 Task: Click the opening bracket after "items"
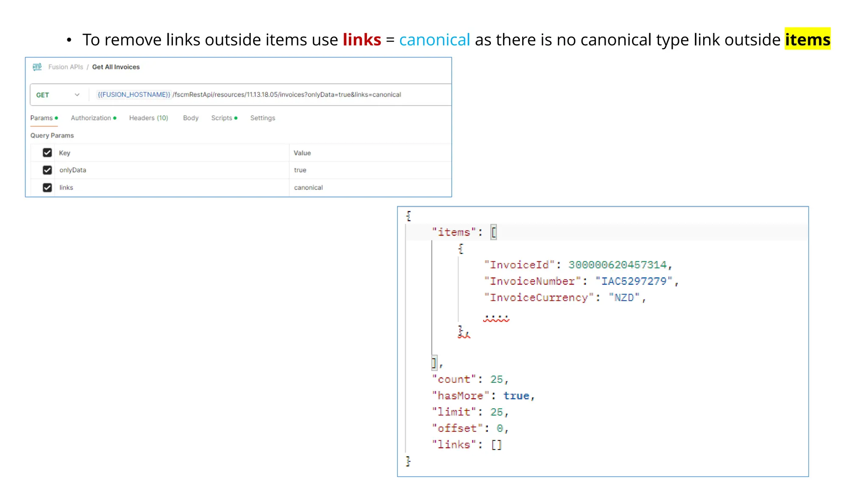pyautogui.click(x=494, y=232)
